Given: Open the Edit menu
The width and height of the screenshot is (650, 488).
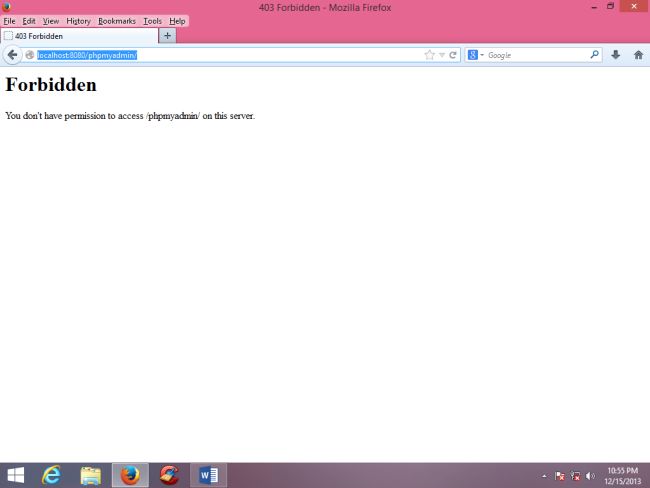Looking at the screenshot, I should (29, 21).
